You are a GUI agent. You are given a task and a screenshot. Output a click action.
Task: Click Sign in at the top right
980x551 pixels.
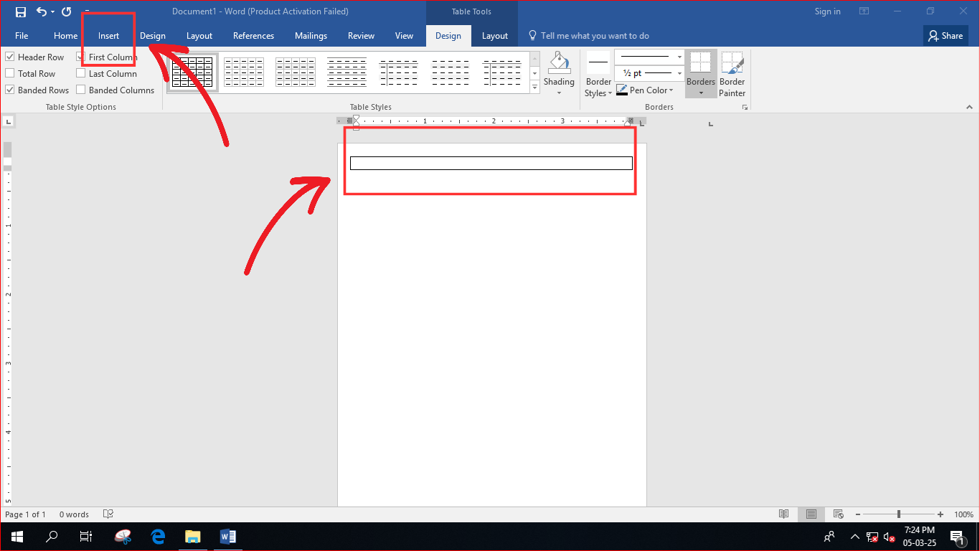tap(827, 11)
